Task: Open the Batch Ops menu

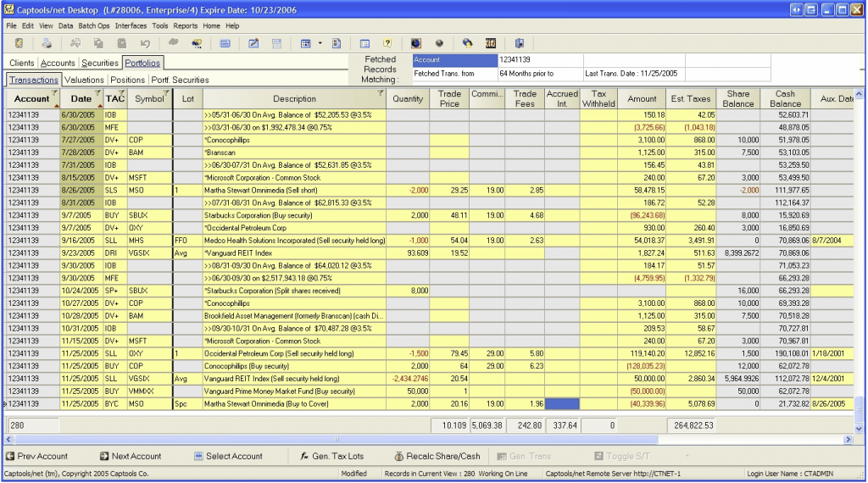Action: coord(94,26)
